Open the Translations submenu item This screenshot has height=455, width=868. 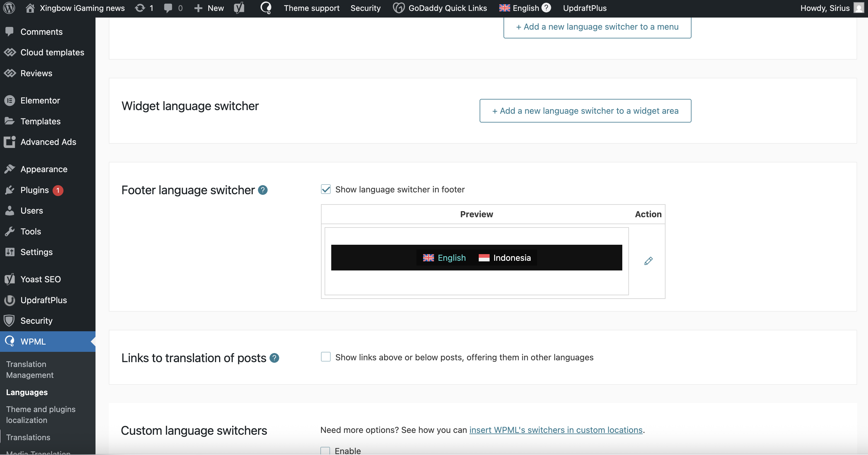(28, 437)
